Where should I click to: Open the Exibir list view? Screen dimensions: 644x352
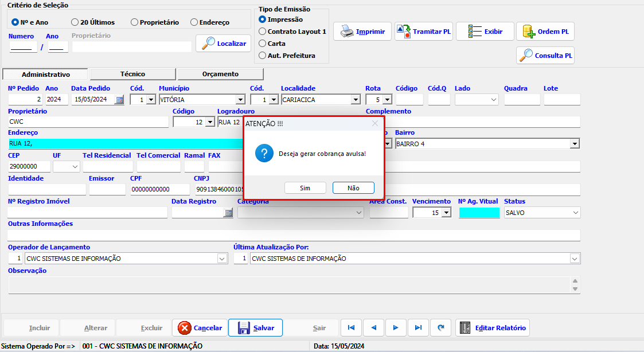[485, 32]
